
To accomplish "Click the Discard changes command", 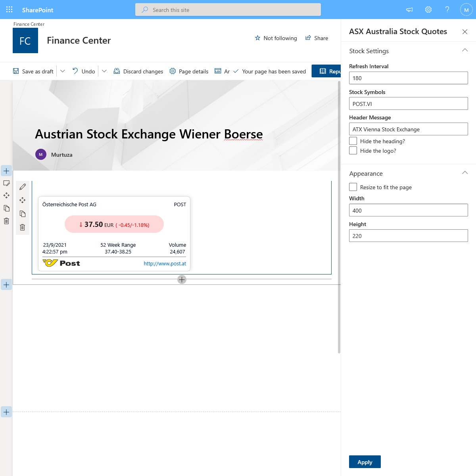I will click(x=138, y=71).
